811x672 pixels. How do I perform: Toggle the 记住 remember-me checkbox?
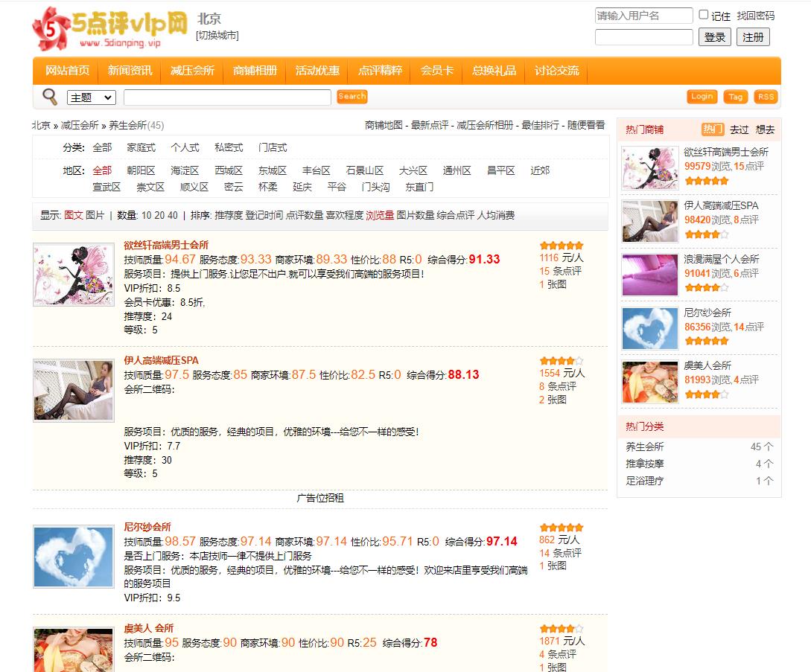click(704, 15)
